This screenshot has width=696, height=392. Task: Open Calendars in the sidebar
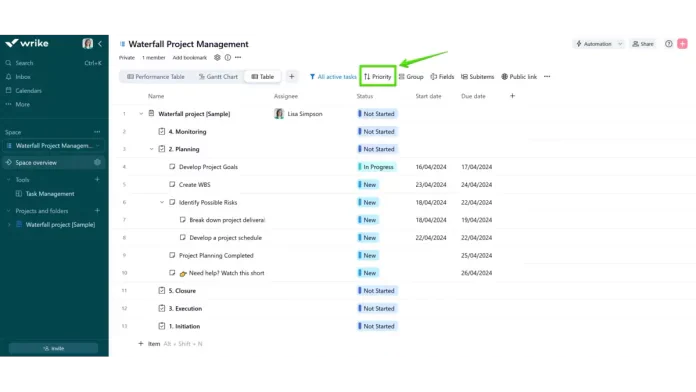[28, 91]
